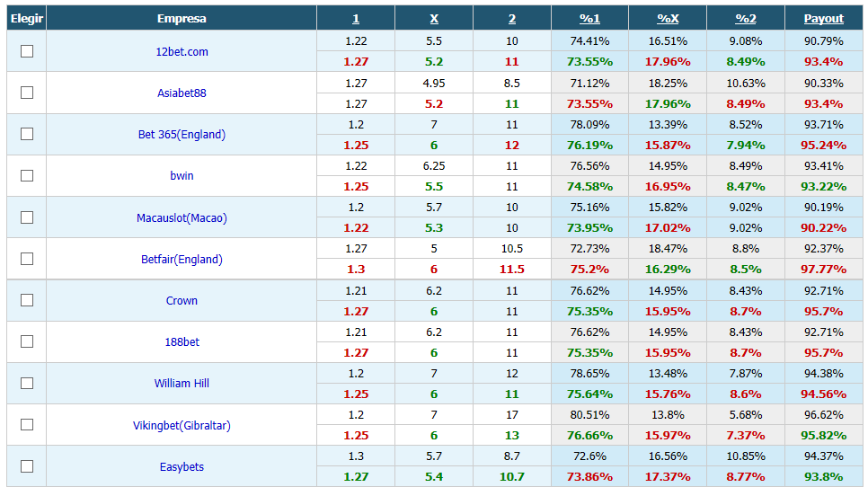Click Bet 365 payout value 95.24%
The height and width of the screenshot is (487, 868).
824,145
